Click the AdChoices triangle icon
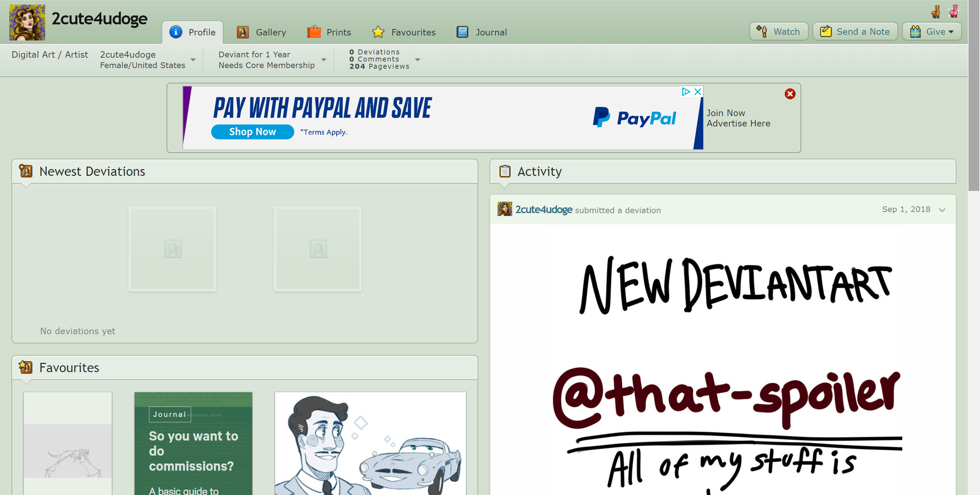Image resolution: width=980 pixels, height=495 pixels. 686,92
